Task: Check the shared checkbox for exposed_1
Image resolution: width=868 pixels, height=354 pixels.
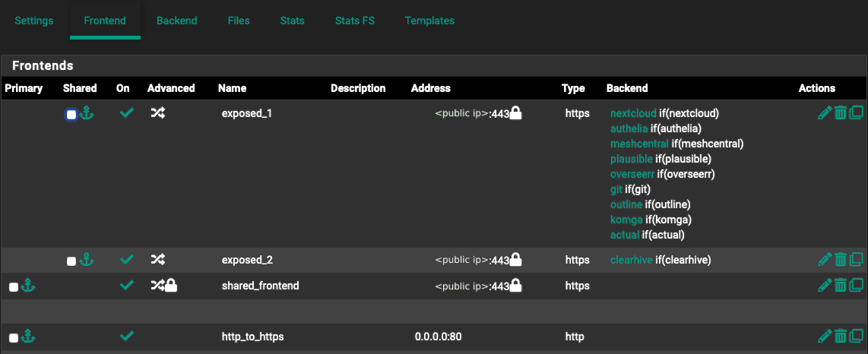Action: tap(71, 115)
